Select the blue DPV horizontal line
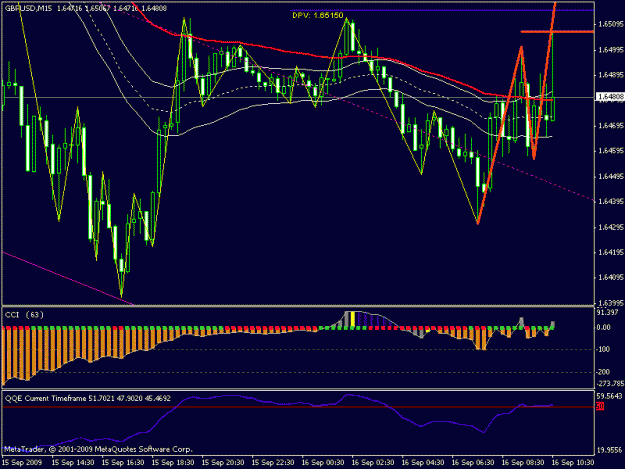Screen dimensions: 625x469 [442, 10]
